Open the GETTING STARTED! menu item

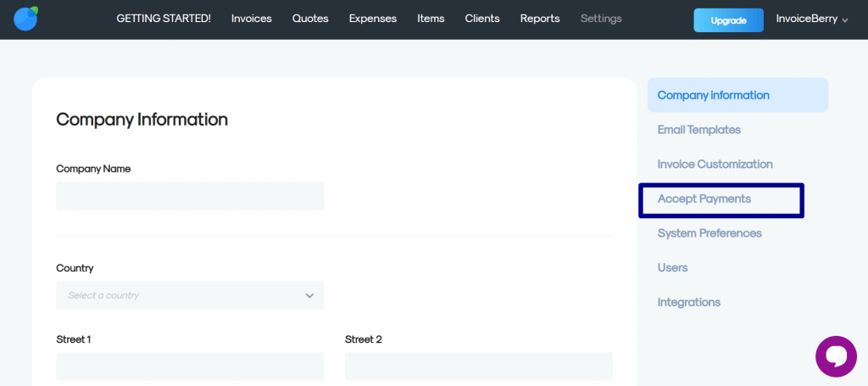point(164,19)
